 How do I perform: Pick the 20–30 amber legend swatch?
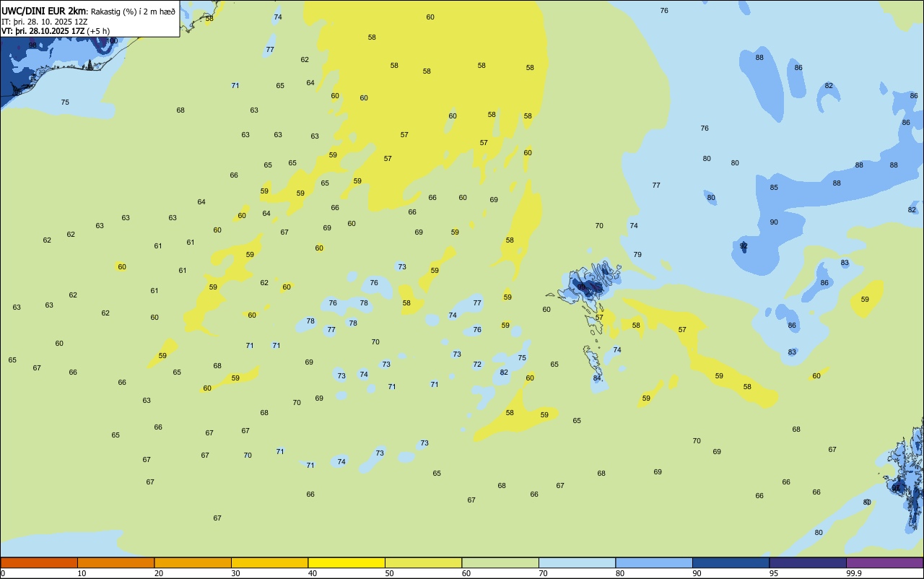[193, 562]
